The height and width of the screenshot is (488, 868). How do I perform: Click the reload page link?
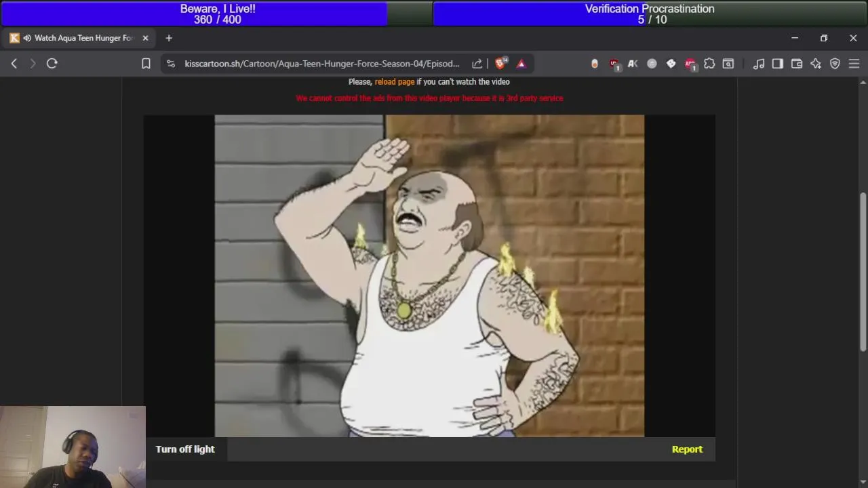395,81
